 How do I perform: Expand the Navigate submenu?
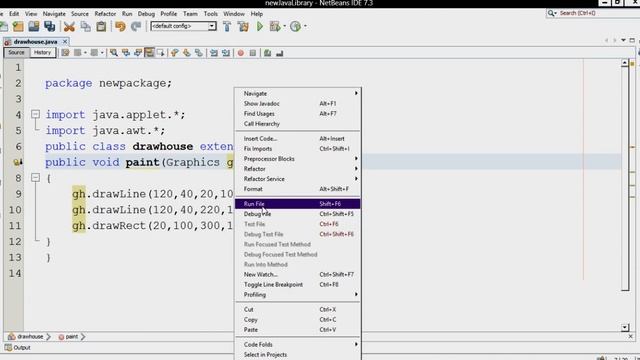tap(298, 93)
